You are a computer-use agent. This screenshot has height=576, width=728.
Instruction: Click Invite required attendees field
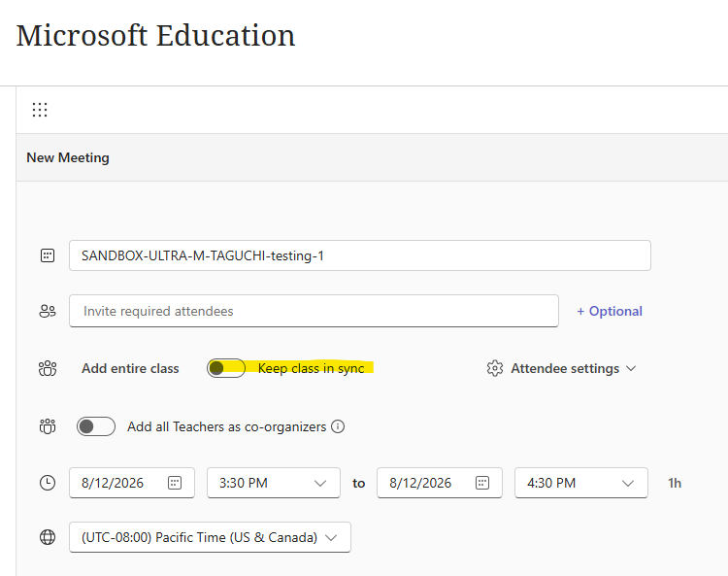click(314, 311)
